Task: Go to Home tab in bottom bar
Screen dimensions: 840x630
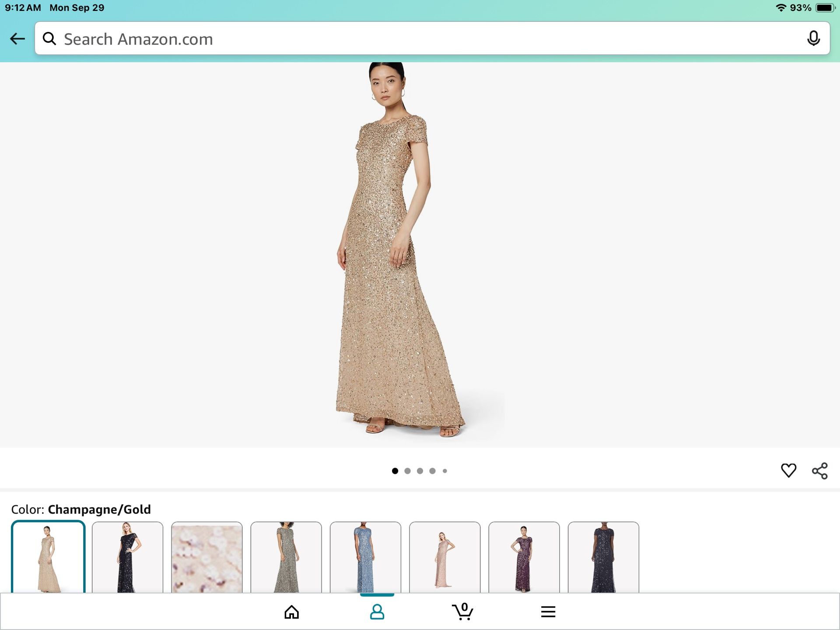Action: click(291, 612)
